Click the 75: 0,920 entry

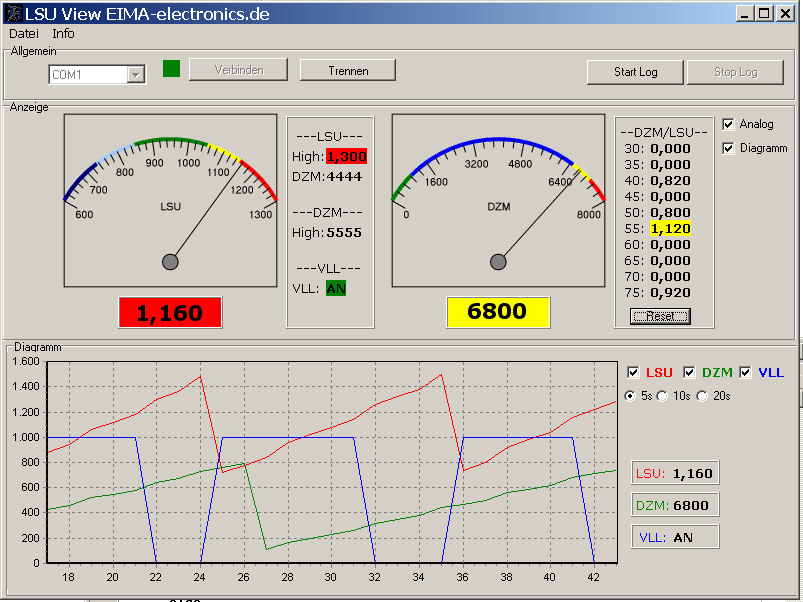[x=658, y=293]
